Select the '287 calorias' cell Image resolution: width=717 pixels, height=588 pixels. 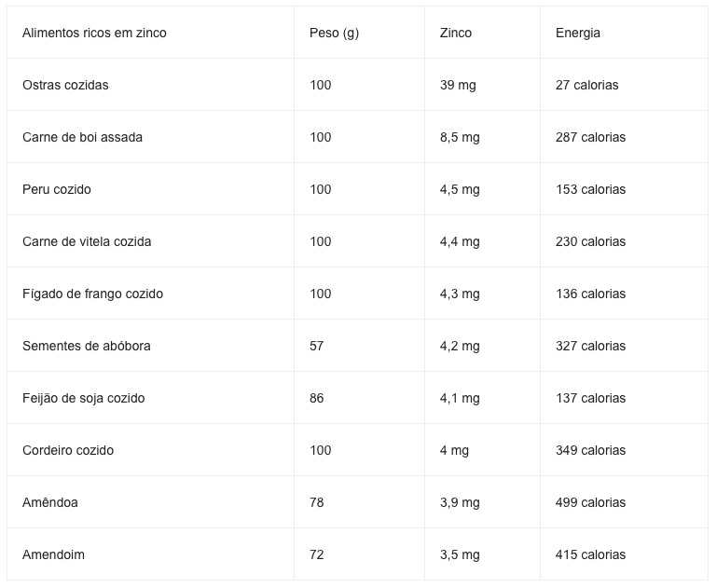coord(624,137)
